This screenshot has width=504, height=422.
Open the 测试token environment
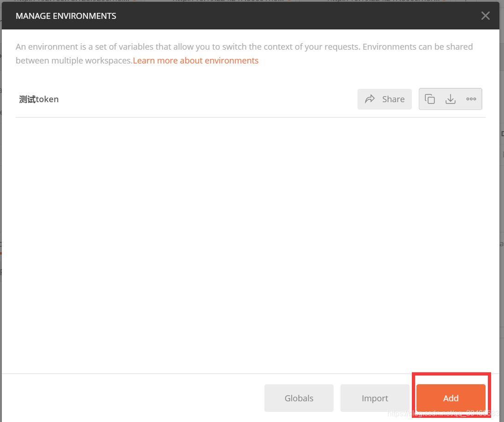(x=39, y=99)
